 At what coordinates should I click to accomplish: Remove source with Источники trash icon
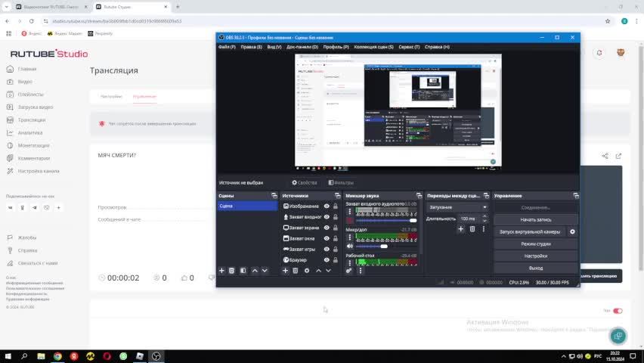click(296, 271)
